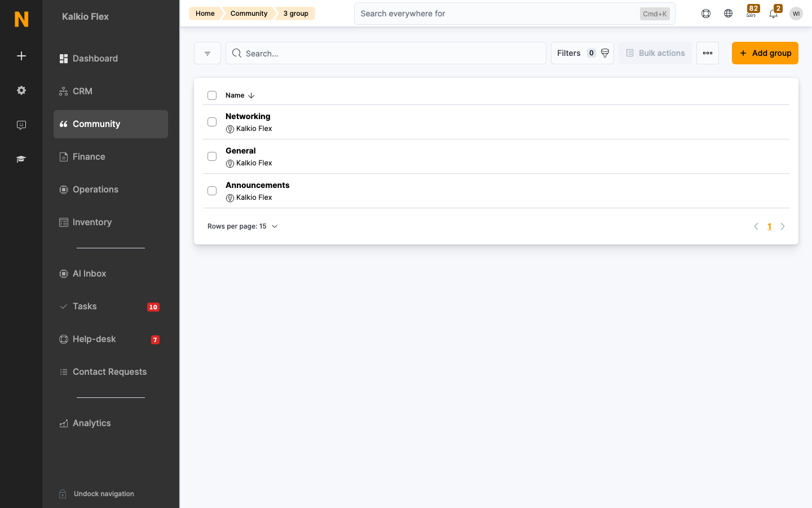
Task: Check the General group checkbox
Action: pyautogui.click(x=212, y=156)
